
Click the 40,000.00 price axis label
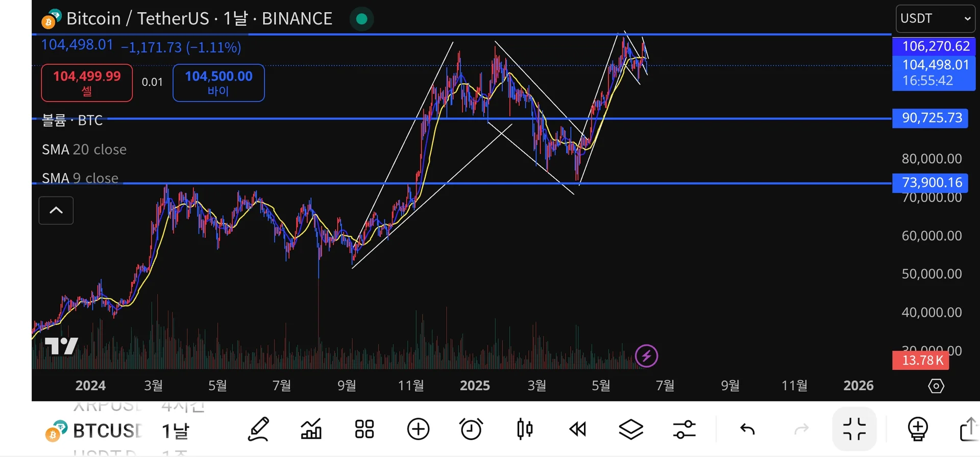[932, 312]
